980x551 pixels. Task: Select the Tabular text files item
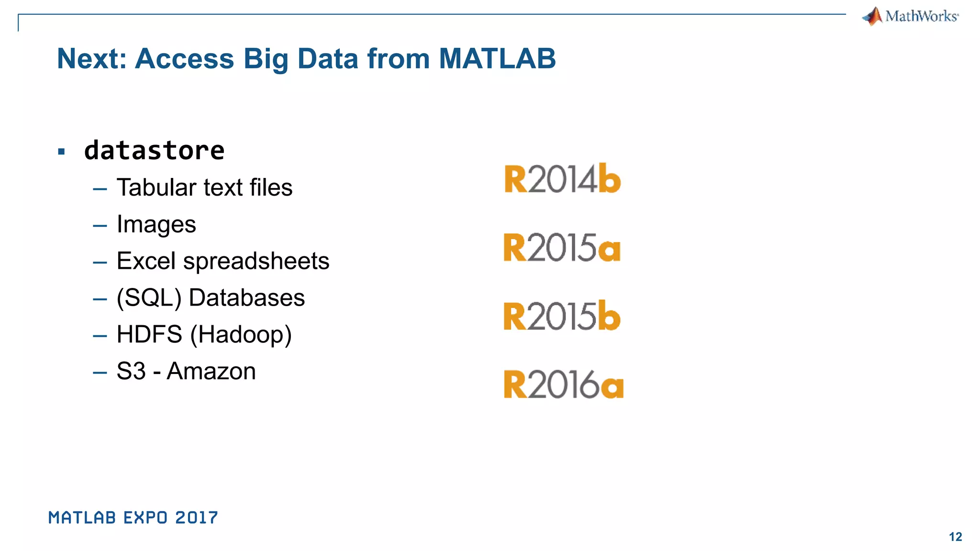coord(204,187)
